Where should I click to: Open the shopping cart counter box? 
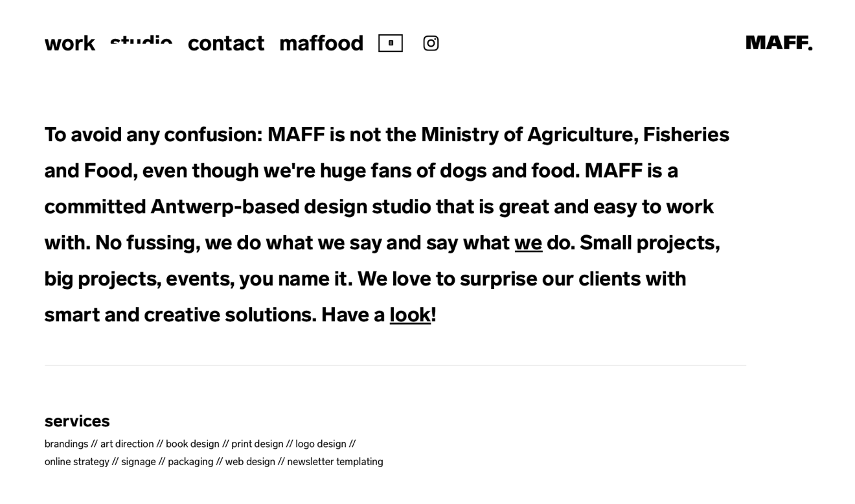click(x=391, y=43)
